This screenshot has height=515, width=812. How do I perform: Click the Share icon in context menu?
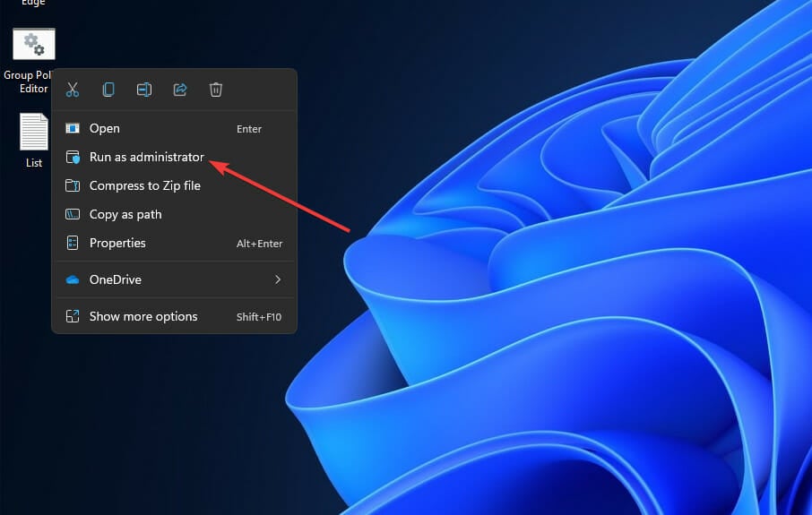(x=179, y=90)
